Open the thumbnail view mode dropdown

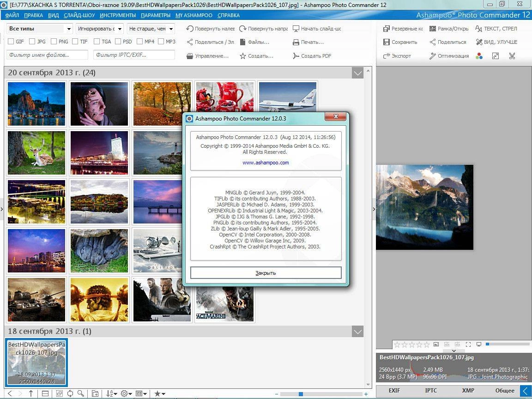[x=141, y=393]
